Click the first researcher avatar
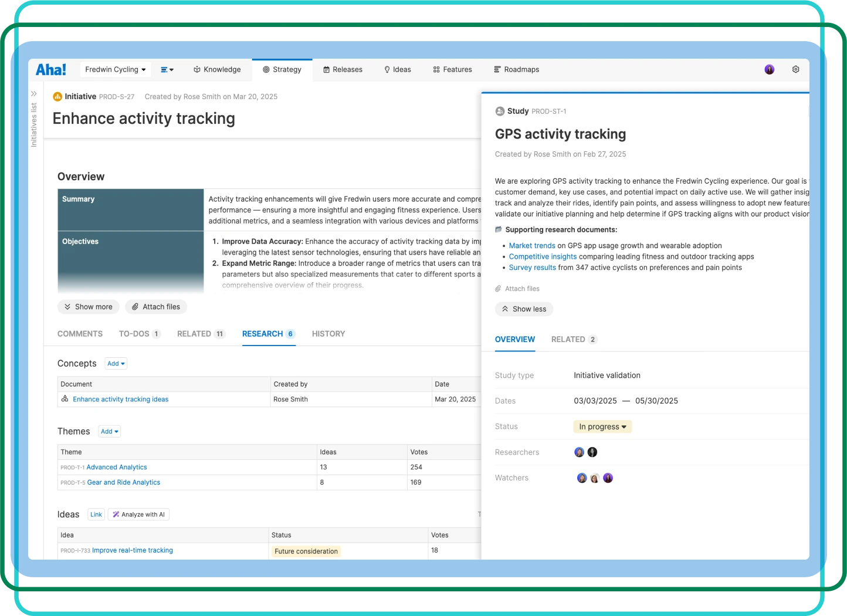This screenshot has height=616, width=847. [579, 452]
